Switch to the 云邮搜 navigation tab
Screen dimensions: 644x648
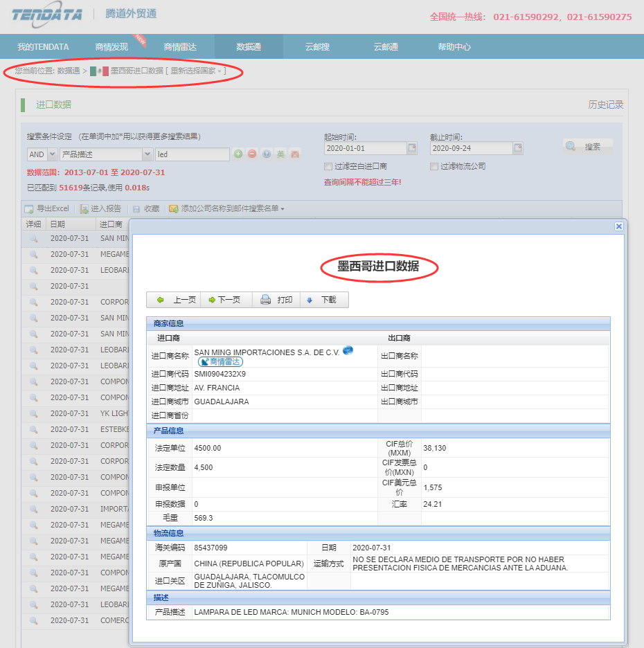(x=317, y=47)
